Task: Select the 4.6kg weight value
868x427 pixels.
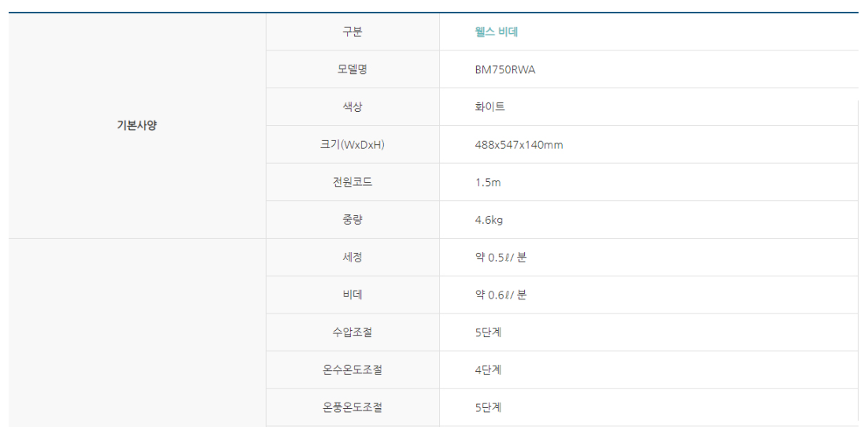Action: pyautogui.click(x=489, y=220)
